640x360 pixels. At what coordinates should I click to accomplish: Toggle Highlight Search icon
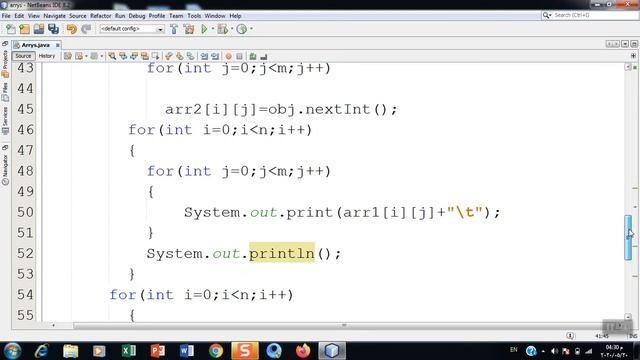point(145,56)
